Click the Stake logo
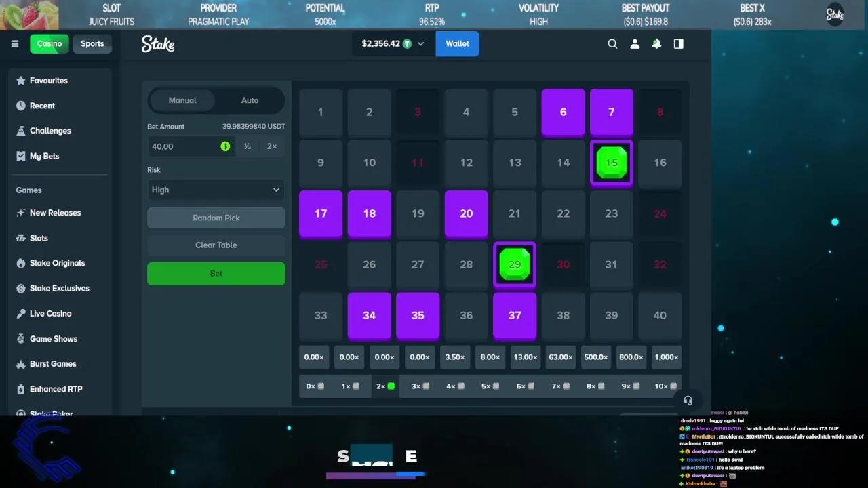The width and height of the screenshot is (868, 488). pyautogui.click(x=158, y=44)
